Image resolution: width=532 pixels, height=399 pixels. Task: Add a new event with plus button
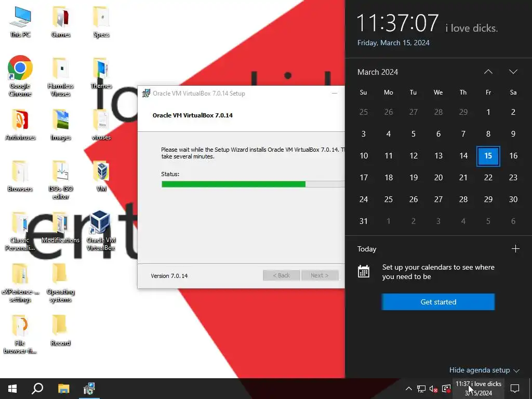[x=515, y=249]
